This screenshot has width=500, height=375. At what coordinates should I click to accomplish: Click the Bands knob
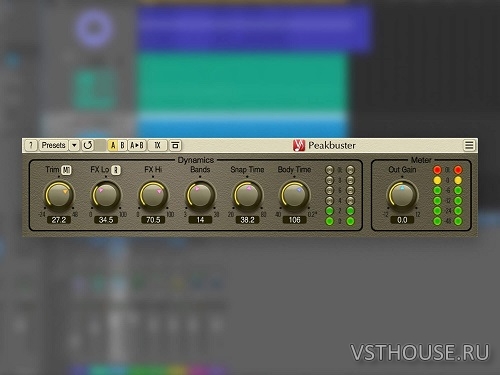(200, 195)
